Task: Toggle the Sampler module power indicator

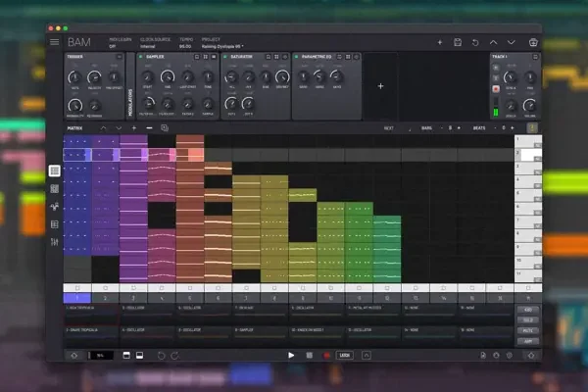Action: 140,58
